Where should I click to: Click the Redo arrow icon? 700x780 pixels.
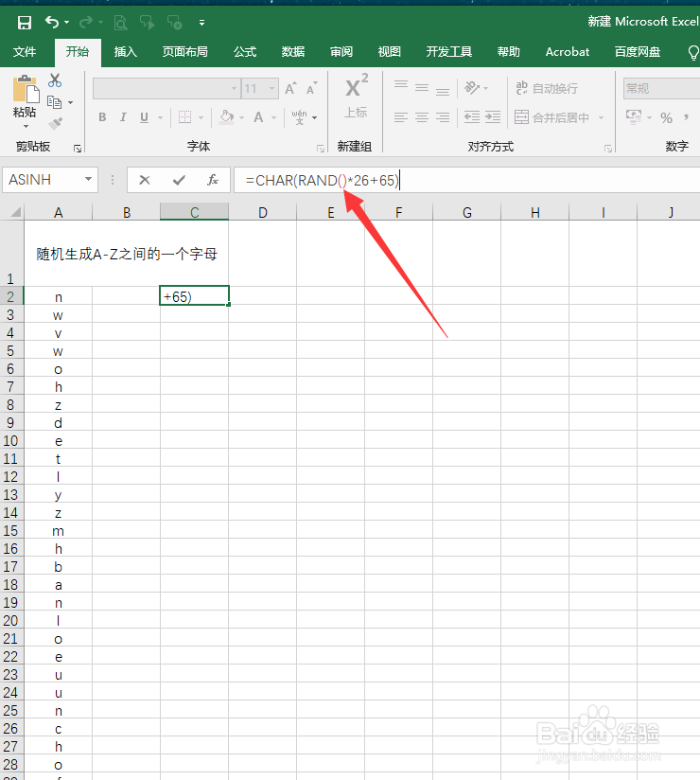click(85, 22)
